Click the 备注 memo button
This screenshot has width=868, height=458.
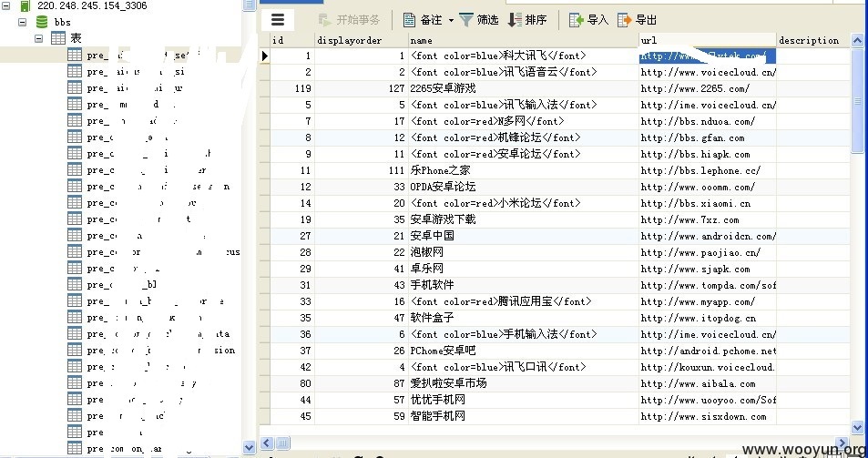click(x=423, y=20)
